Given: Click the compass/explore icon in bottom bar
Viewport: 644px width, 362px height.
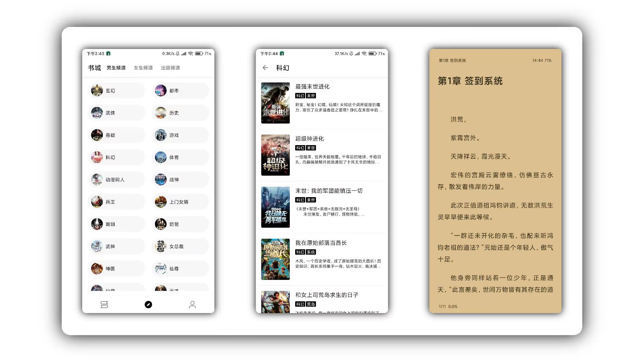Looking at the screenshot, I should (148, 304).
